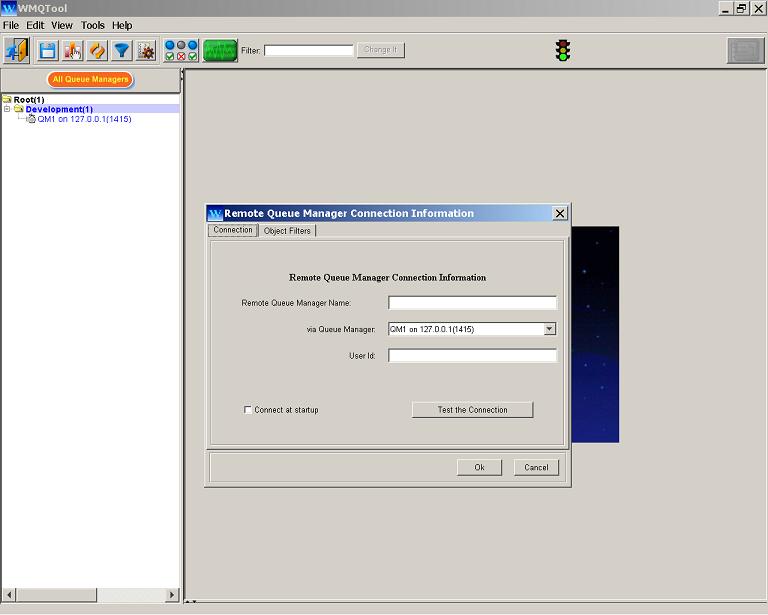Select the Connection tab

(x=233, y=230)
